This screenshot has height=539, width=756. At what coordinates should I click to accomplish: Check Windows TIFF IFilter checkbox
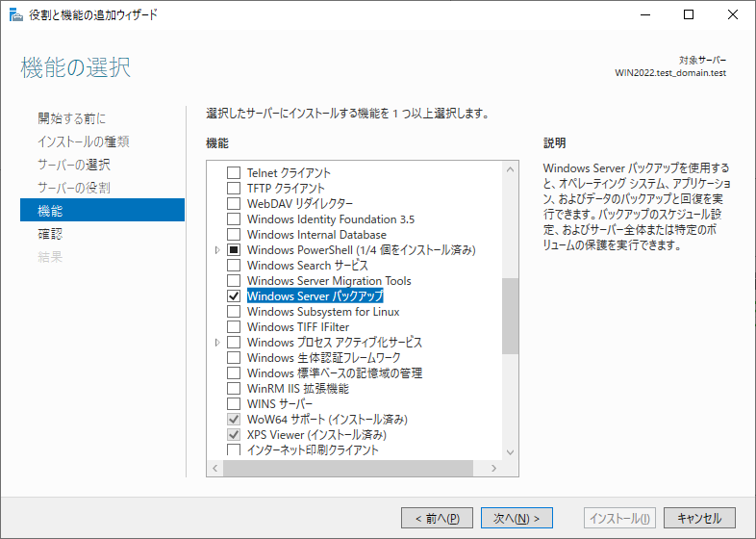[234, 326]
